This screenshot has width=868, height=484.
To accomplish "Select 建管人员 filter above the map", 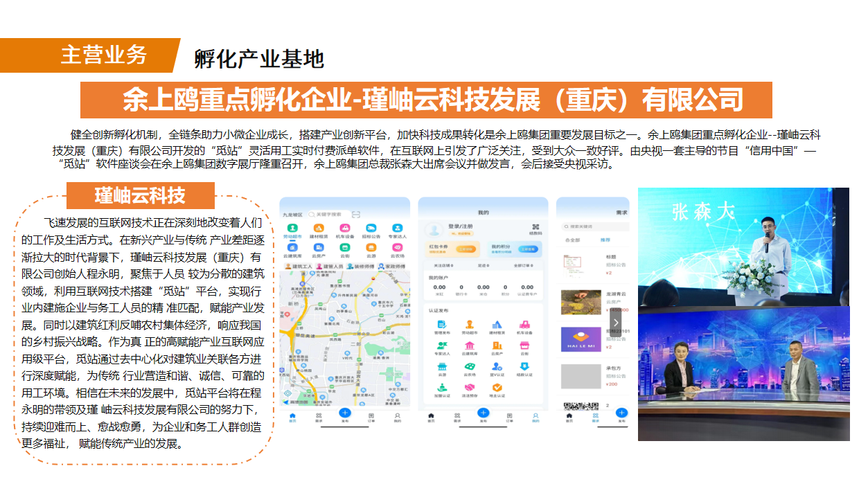I will [x=330, y=267].
